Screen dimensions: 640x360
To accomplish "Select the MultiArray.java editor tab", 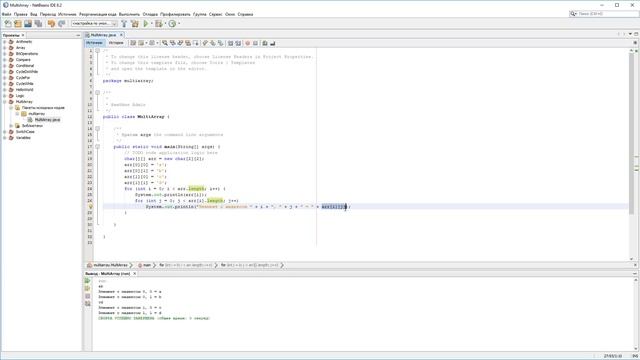I will pos(102,35).
